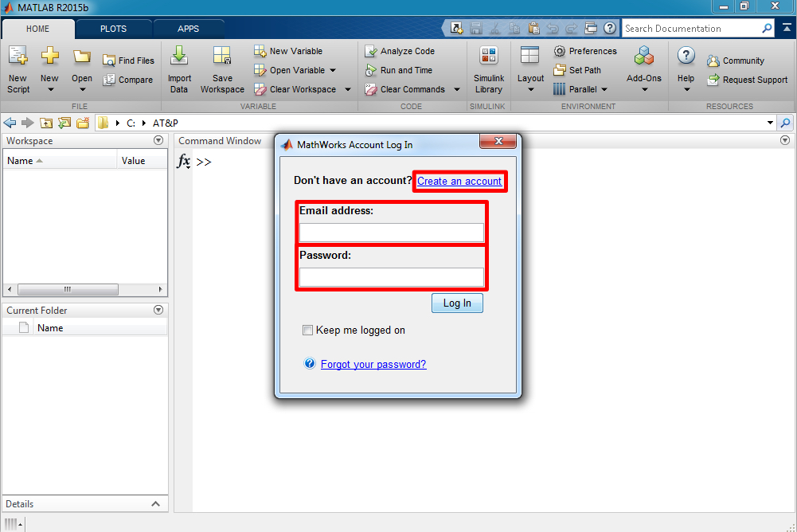Screen dimensions: 797x532
Task: Sort Workspace by Name column
Action: (60, 161)
